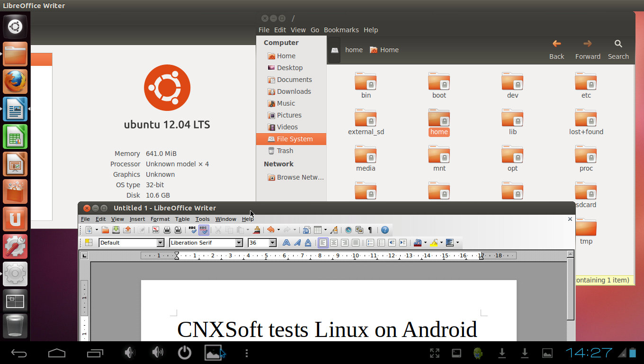Click the Back button in file manager
This screenshot has width=644, height=364.
[557, 50]
